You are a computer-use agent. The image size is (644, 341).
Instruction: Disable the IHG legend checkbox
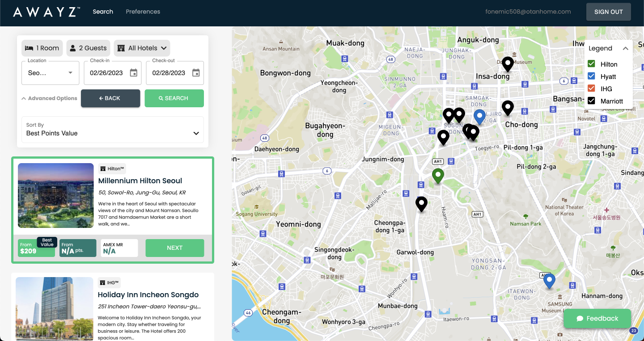pos(591,88)
